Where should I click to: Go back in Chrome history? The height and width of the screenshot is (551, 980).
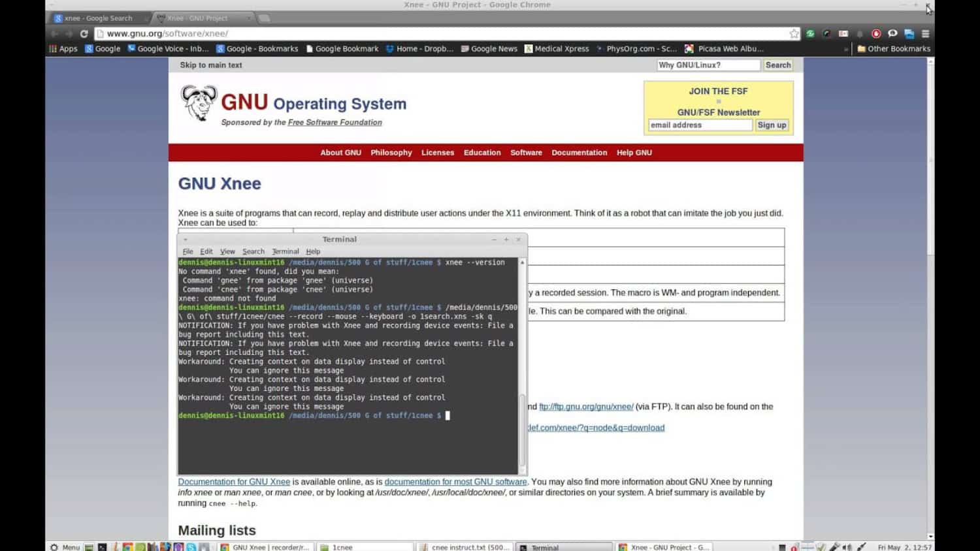pos(54,33)
